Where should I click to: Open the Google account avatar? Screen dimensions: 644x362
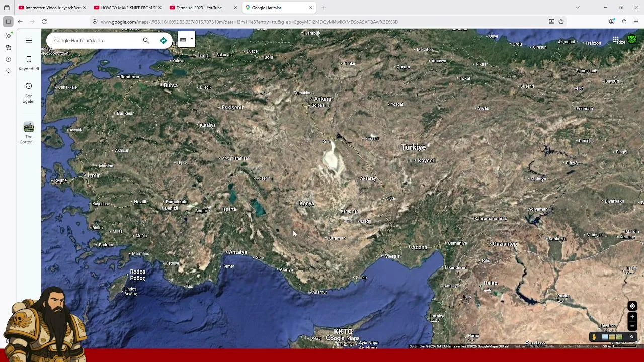(x=632, y=39)
